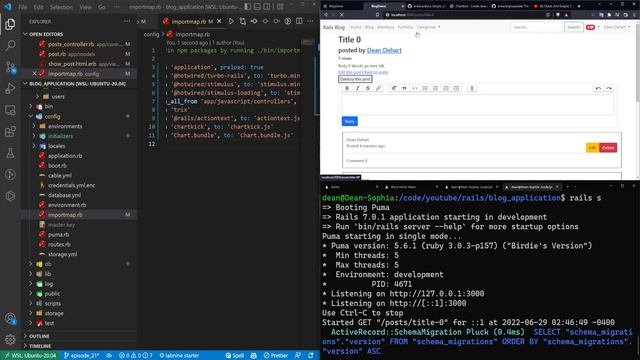Image resolution: width=640 pixels, height=360 pixels.
Task: Click the episode_21 branch in the status bar
Action: click(82, 356)
